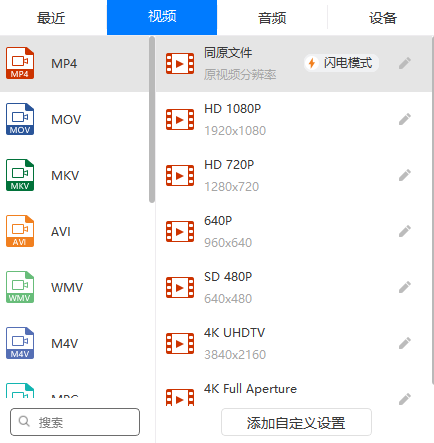Select the 4K UHDTV preset title

coord(235,333)
